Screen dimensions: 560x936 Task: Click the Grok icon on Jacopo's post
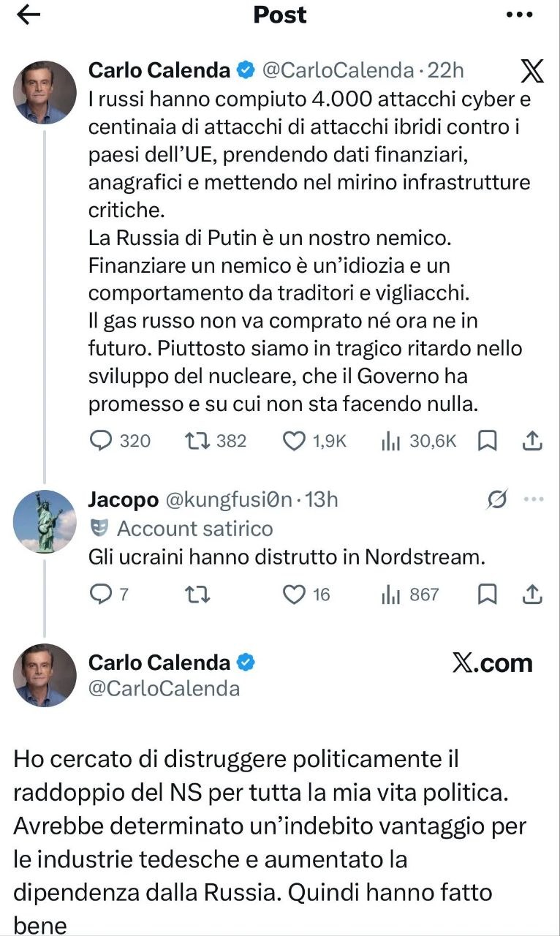tap(496, 499)
